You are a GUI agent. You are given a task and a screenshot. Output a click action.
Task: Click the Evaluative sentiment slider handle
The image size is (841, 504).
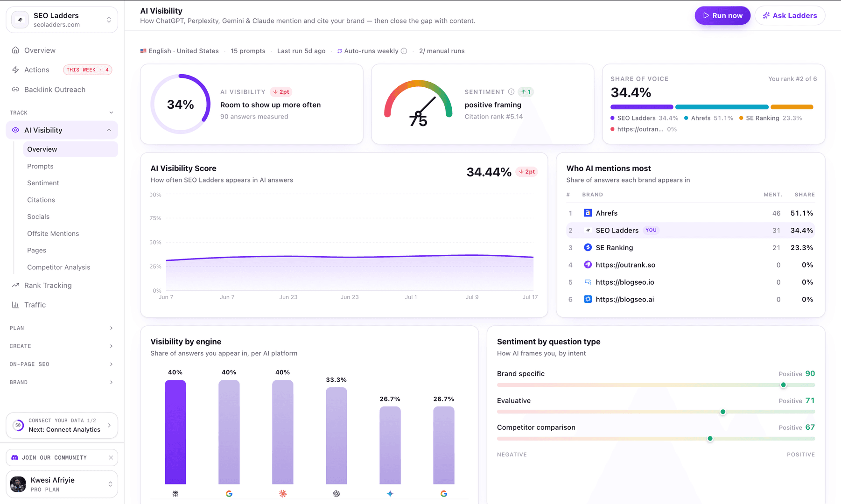tap(723, 412)
